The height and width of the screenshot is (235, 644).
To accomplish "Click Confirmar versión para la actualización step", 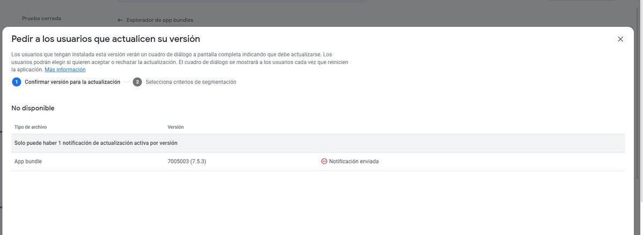I will (72, 82).
